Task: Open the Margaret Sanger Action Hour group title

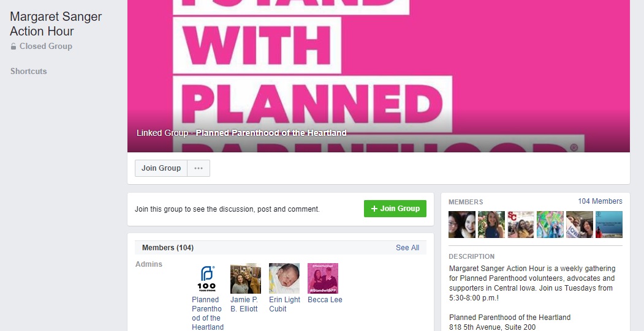Action: pos(56,24)
